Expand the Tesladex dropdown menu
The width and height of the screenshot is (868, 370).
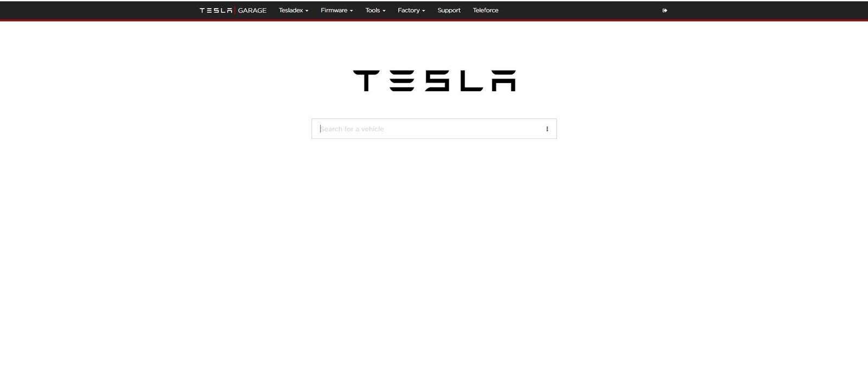[293, 10]
